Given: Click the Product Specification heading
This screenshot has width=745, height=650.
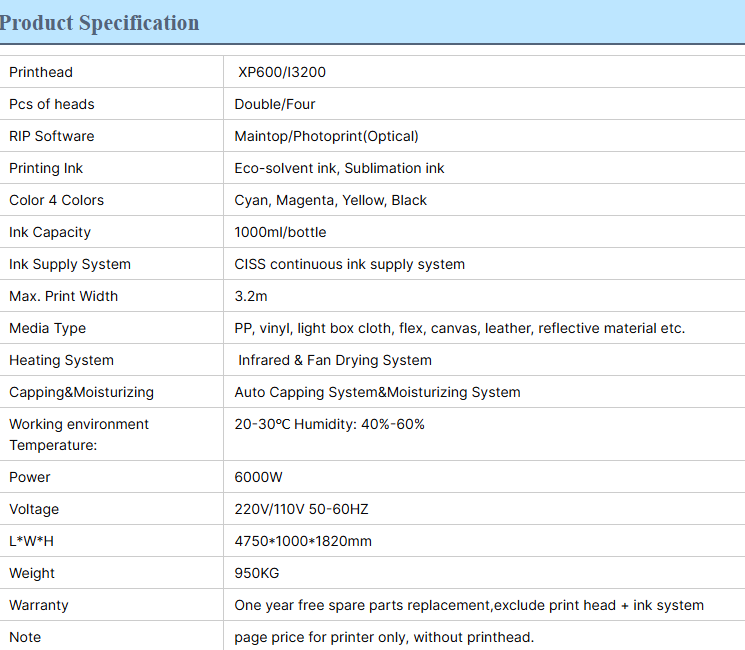Looking at the screenshot, I should 100,23.
